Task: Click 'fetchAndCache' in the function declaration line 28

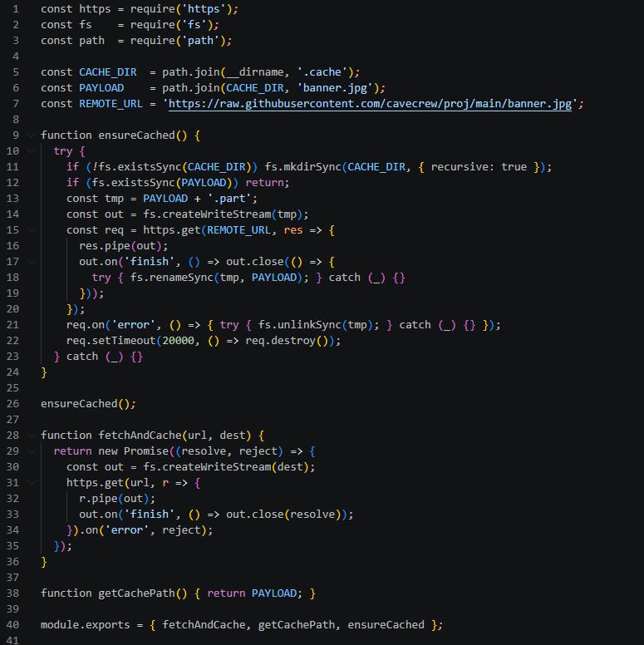Action: click(140, 436)
